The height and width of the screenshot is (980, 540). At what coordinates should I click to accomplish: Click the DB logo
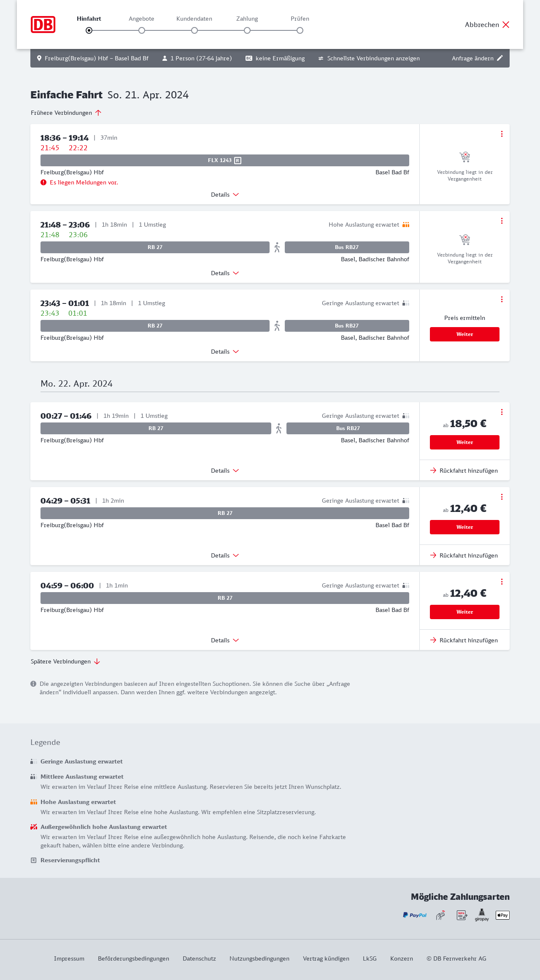pos(43,24)
